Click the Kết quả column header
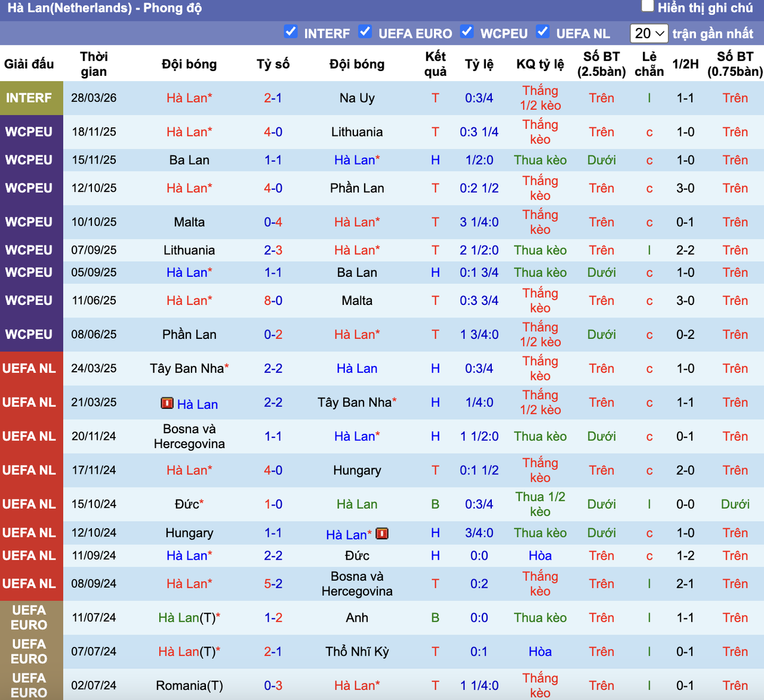 (435, 64)
